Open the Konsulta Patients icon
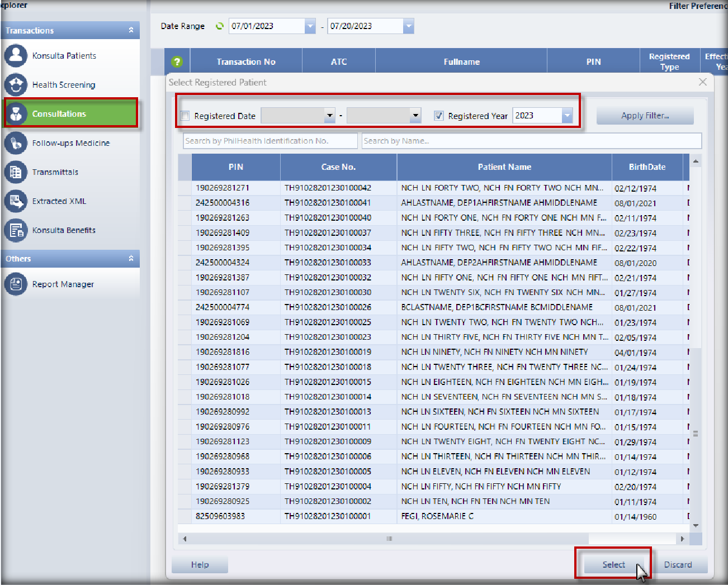 pos(16,56)
